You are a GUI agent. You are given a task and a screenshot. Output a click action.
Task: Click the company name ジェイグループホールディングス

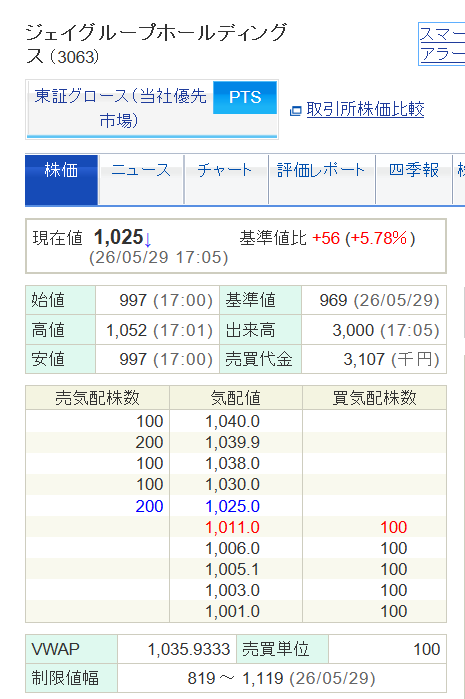pyautogui.click(x=156, y=44)
